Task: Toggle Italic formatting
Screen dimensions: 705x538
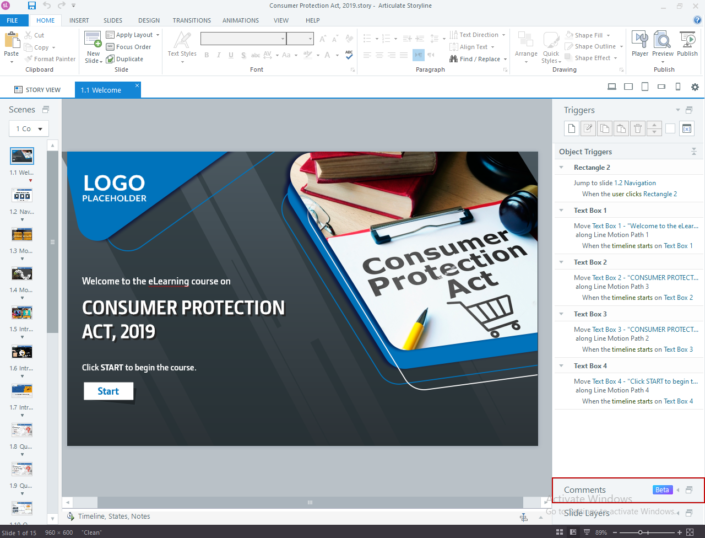Action: pos(219,56)
